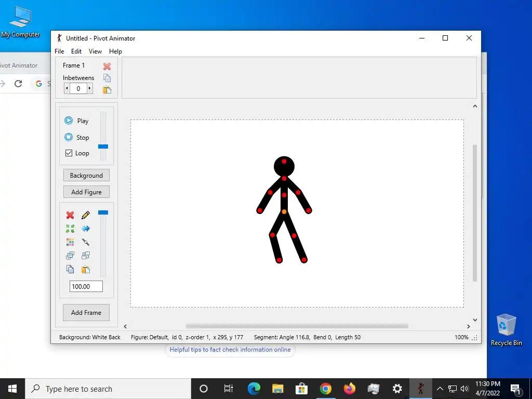Click the taskbar search box
This screenshot has width=532, height=399.
pyautogui.click(x=108, y=389)
